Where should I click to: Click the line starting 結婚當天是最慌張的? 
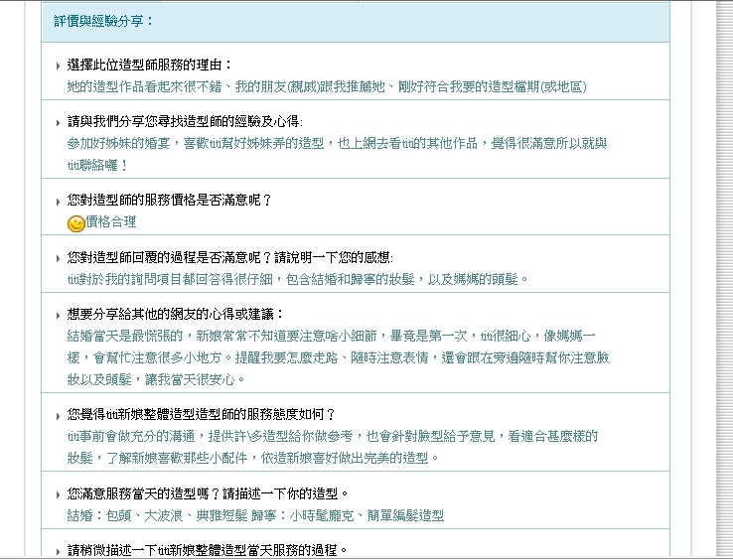click(332, 336)
